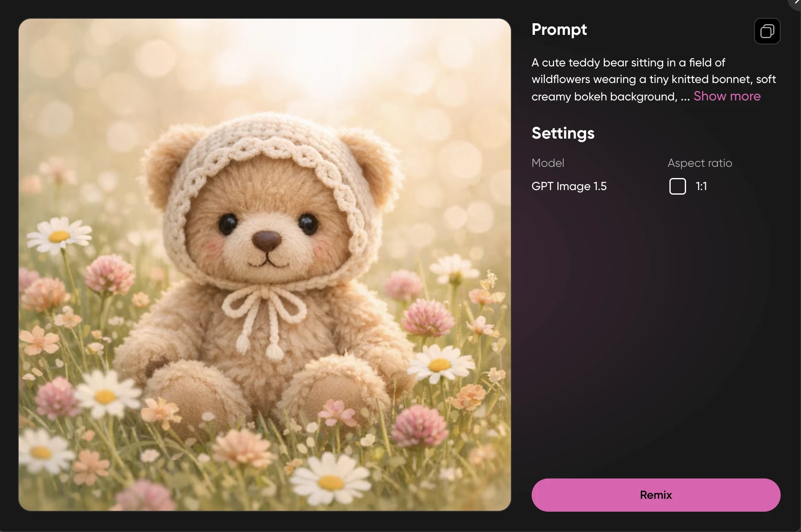Click the Settings heading

[563, 133]
